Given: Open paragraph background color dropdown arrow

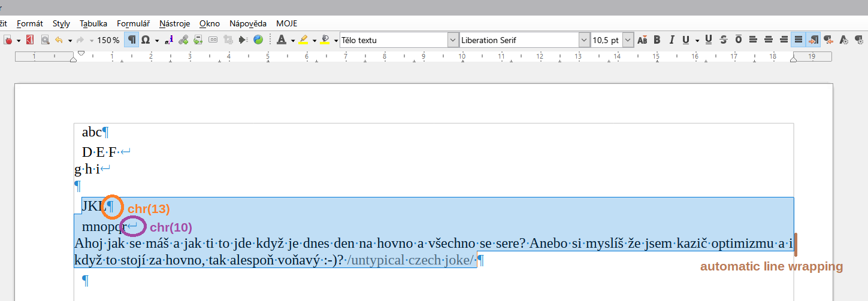Looking at the screenshot, I should coord(336,41).
